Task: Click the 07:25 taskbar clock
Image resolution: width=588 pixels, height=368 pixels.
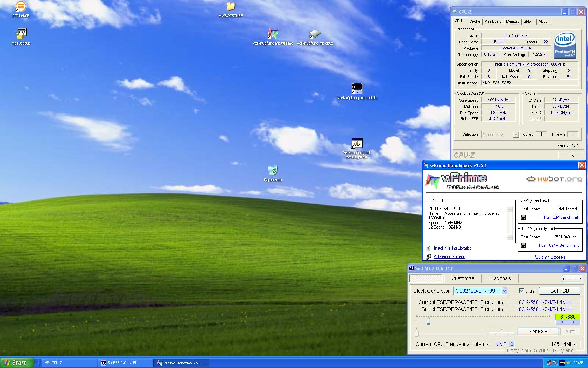Action: (578, 363)
